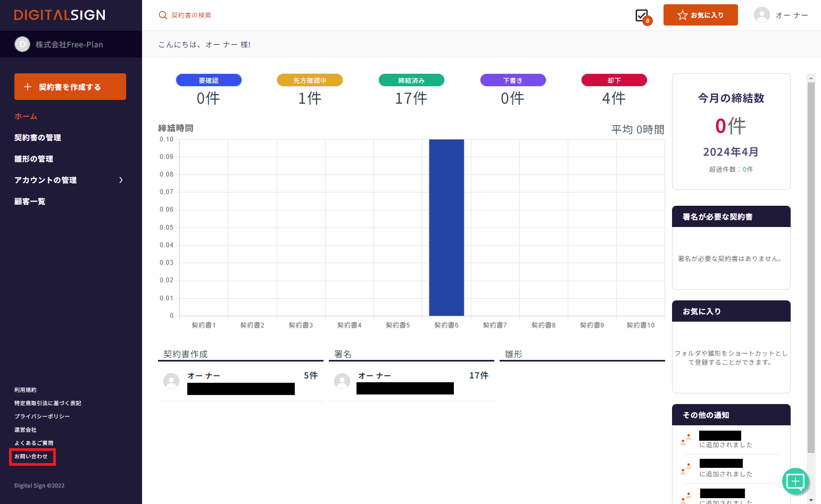
Task: Expand the アカウントの管理 submenu arrow
Action: pyautogui.click(x=121, y=180)
